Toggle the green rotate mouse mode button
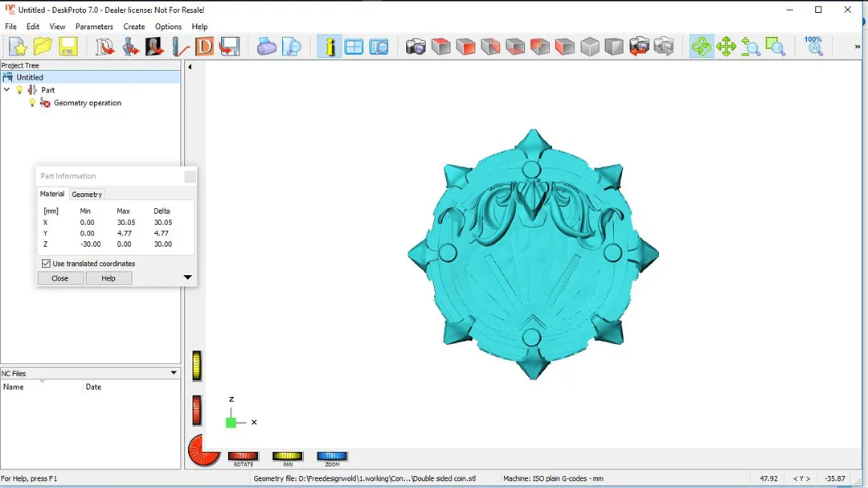This screenshot has height=488, width=868. [x=702, y=47]
